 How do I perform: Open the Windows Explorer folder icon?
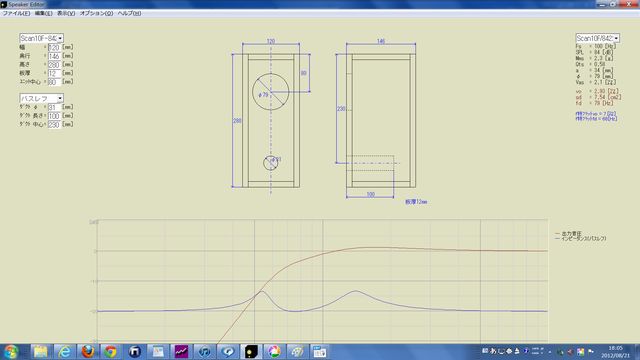pos(40,351)
